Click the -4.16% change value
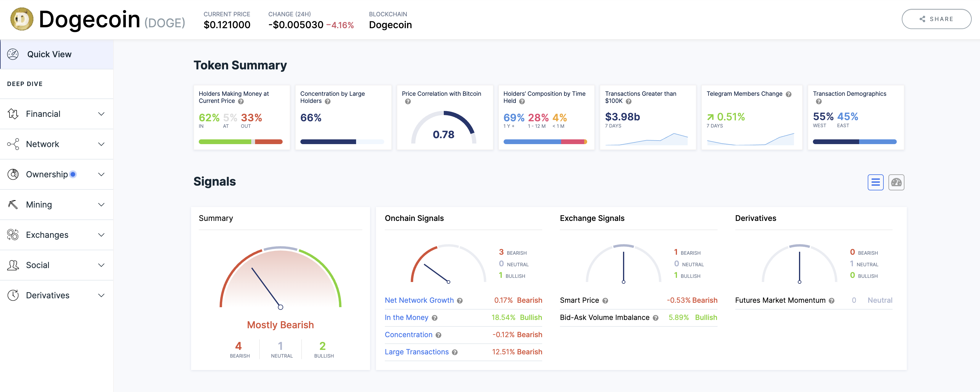 (340, 25)
